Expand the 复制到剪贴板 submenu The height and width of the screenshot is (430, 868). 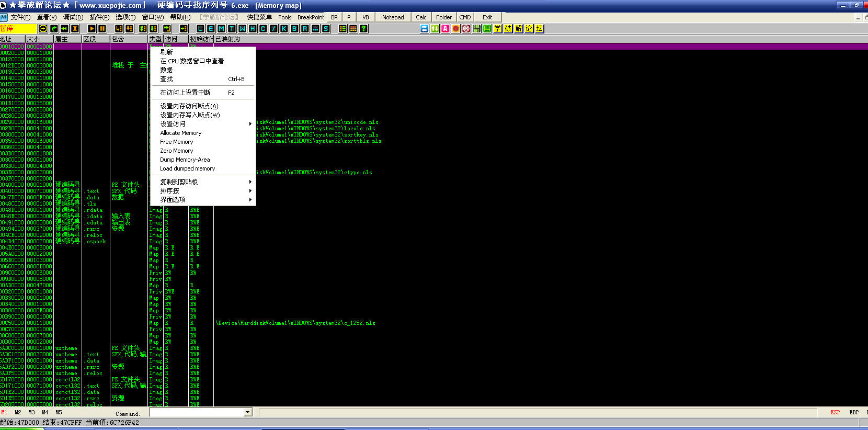tap(203, 182)
